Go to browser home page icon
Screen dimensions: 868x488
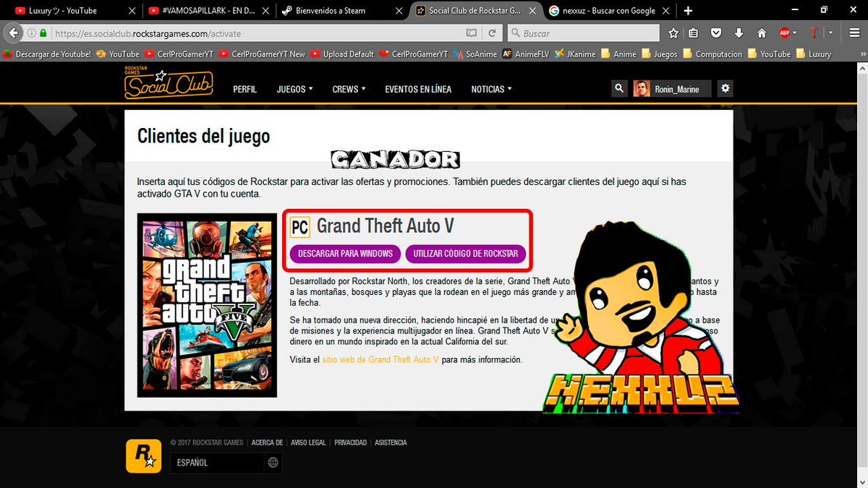point(762,33)
